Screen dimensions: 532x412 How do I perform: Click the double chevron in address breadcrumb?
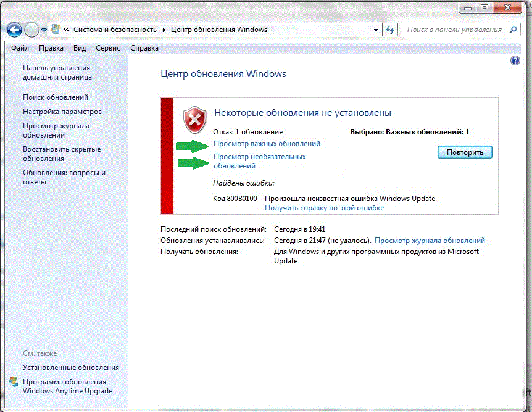coord(66,30)
